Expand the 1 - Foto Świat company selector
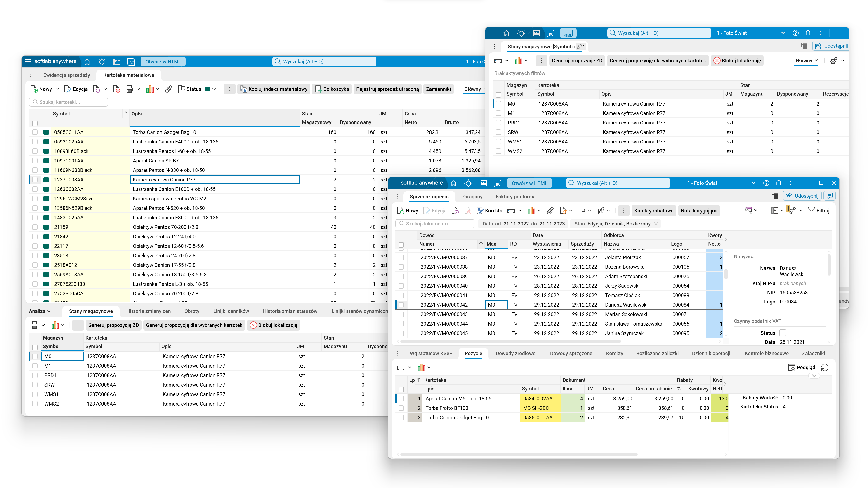The height and width of the screenshot is (488, 868). click(753, 183)
